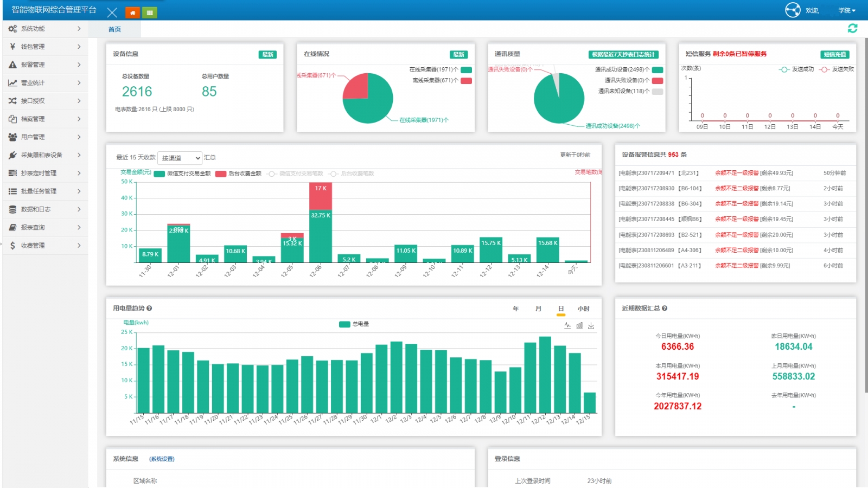Click the help icon beside 近期数据汇总
The width and height of the screenshot is (868, 488).
coord(665,308)
